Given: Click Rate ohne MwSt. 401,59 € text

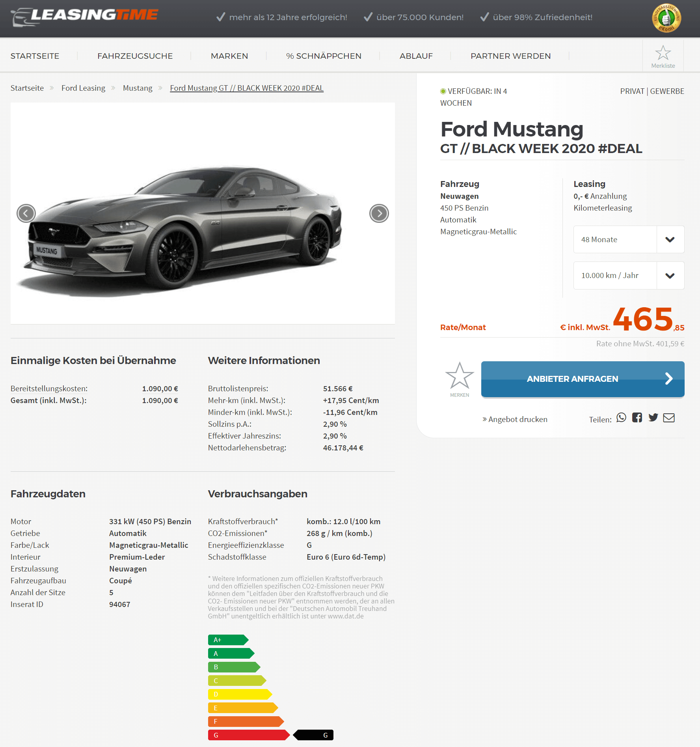Looking at the screenshot, I should [x=640, y=344].
